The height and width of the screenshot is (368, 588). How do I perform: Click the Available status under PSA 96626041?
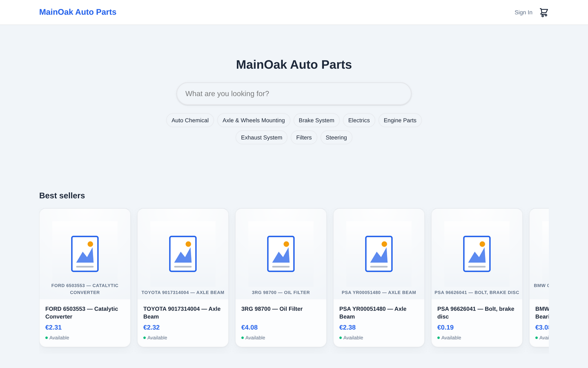click(449, 338)
